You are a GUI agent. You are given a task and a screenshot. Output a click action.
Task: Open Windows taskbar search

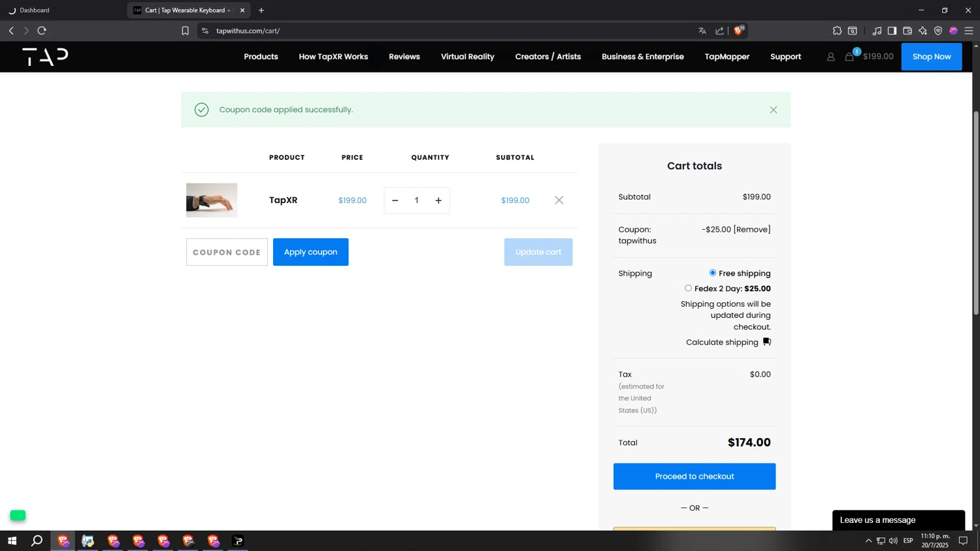tap(37, 541)
